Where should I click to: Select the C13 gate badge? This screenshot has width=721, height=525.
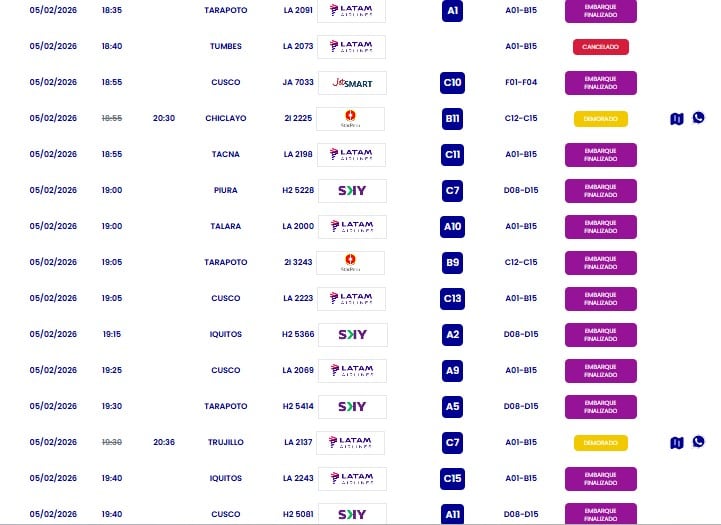pos(453,299)
